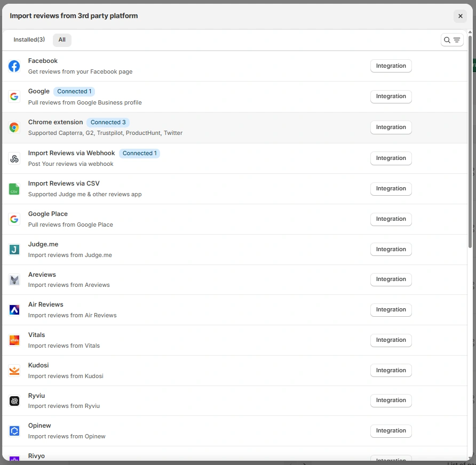The image size is (476, 465).
Task: Switch to the All platforms tab
Action: pos(61,39)
